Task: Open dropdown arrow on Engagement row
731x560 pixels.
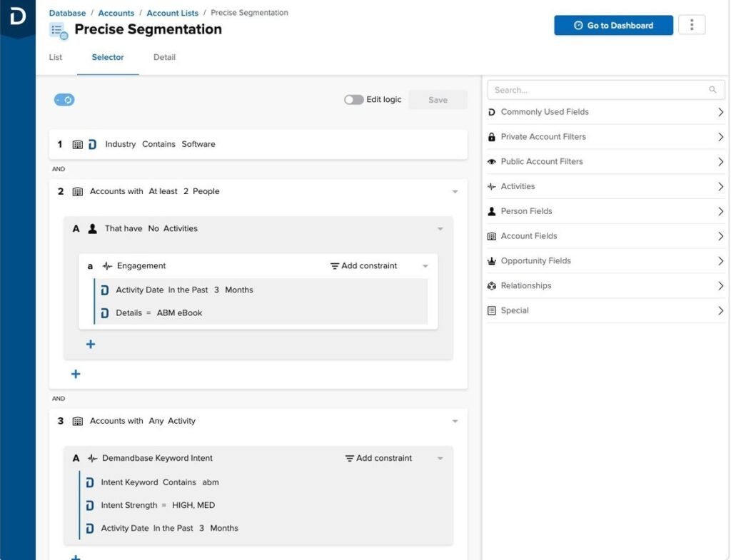Action: pos(425,266)
